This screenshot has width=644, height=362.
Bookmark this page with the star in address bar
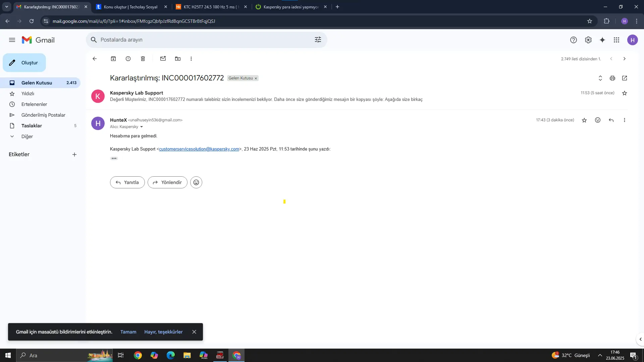point(590,21)
